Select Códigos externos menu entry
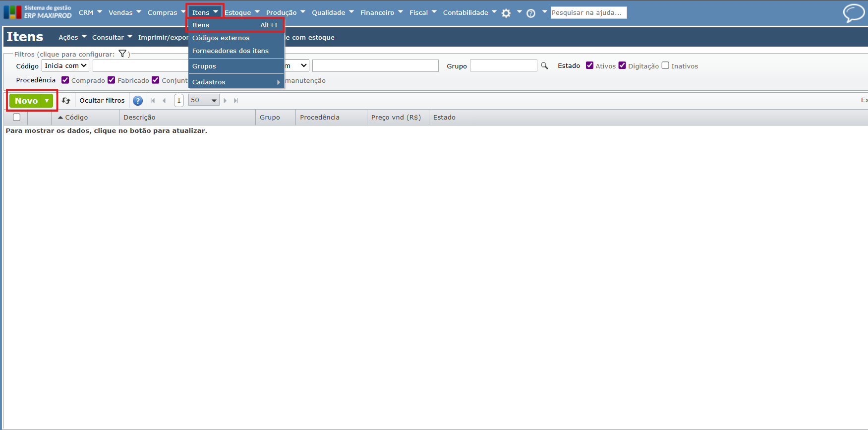 click(236, 38)
